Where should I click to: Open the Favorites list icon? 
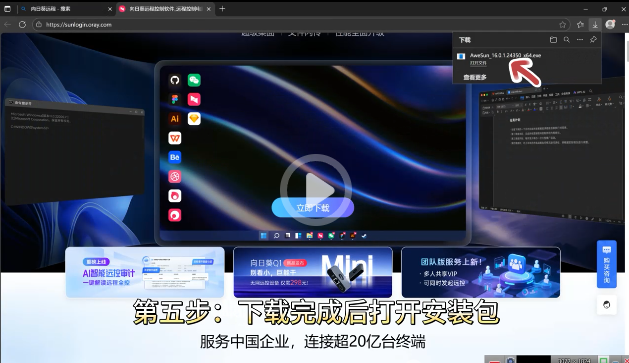580,24
